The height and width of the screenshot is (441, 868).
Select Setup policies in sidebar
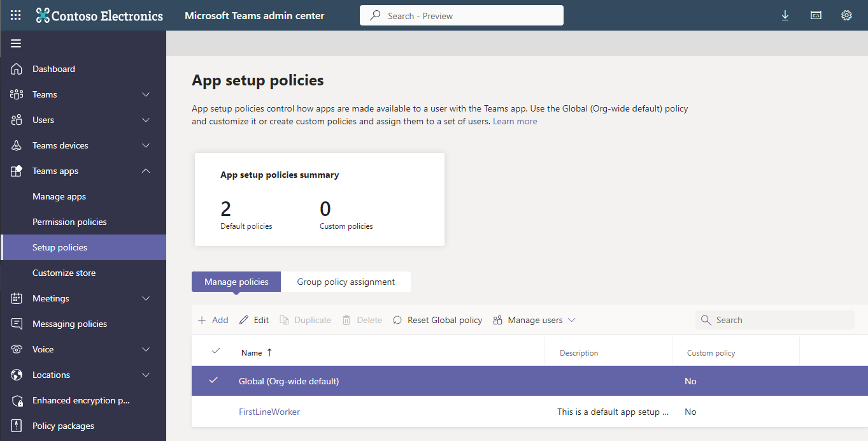click(83, 247)
